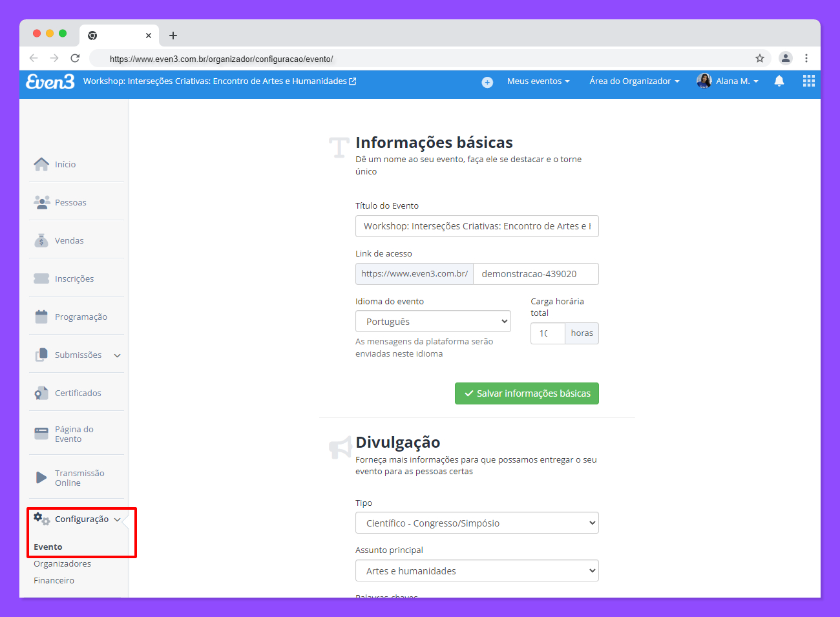Collapse Configuração chevron in sidebar
This screenshot has height=617, width=840.
pos(117,519)
